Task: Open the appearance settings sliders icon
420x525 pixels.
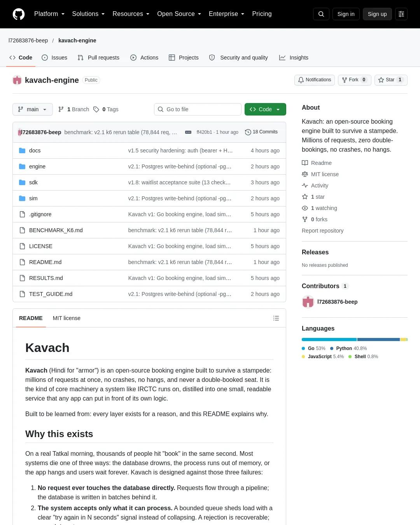Action: click(x=401, y=14)
